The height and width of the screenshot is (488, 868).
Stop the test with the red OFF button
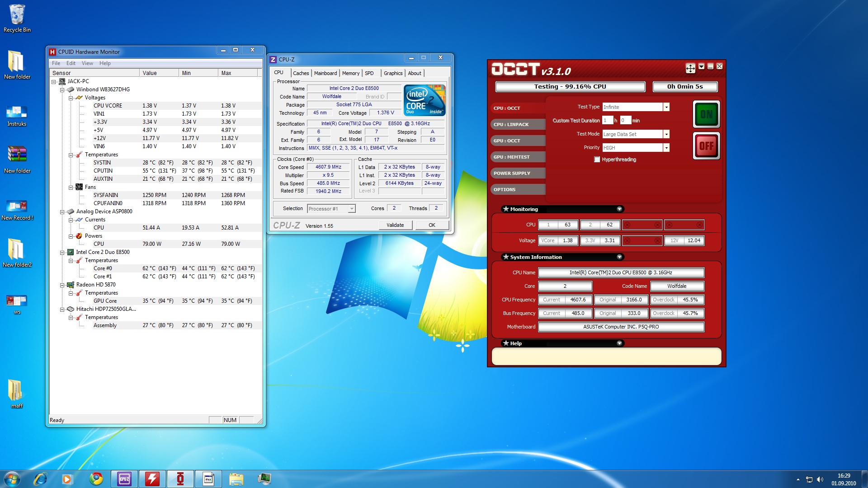click(706, 146)
